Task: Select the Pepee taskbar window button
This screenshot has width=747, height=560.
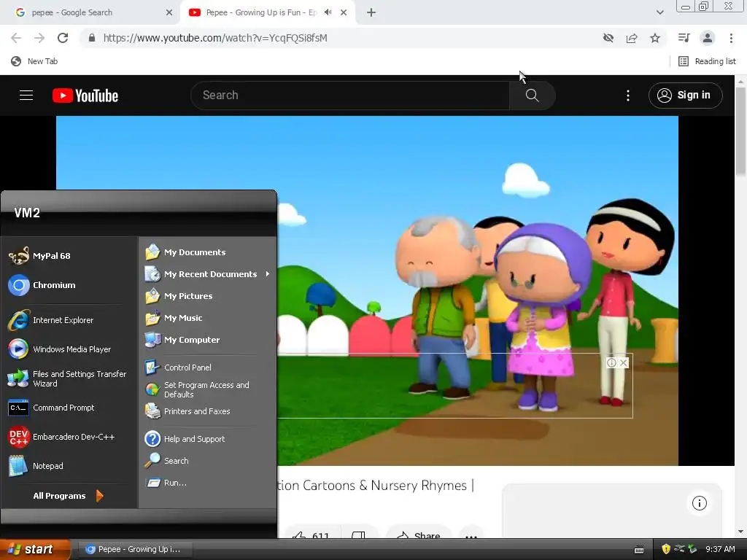Action: pos(135,549)
